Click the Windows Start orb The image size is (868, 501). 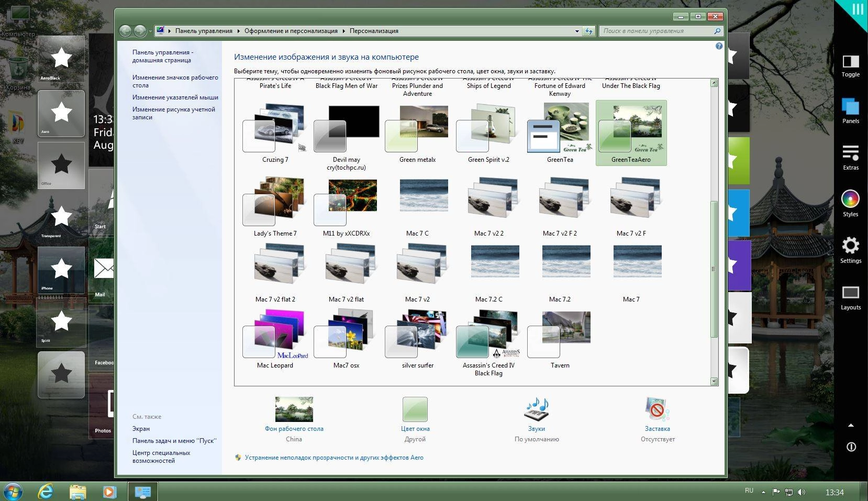click(x=12, y=492)
